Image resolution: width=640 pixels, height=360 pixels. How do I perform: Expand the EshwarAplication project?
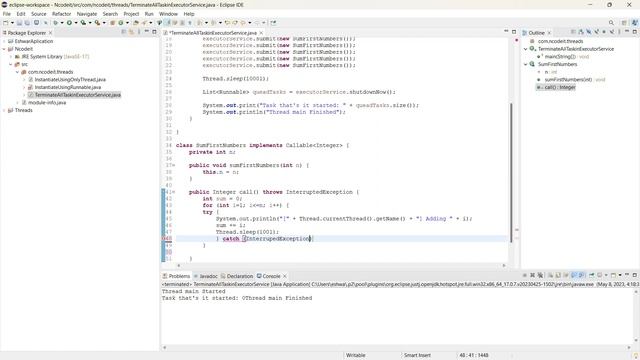(x=4, y=41)
